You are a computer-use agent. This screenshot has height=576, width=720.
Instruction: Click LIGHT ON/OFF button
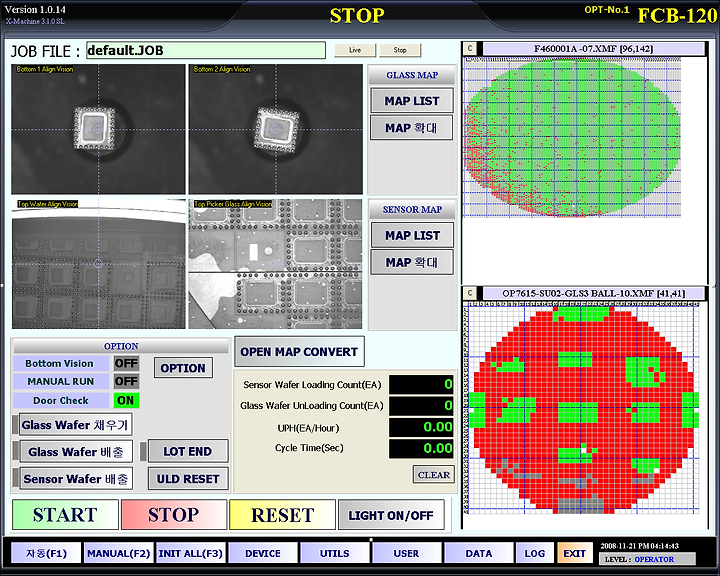(x=391, y=515)
